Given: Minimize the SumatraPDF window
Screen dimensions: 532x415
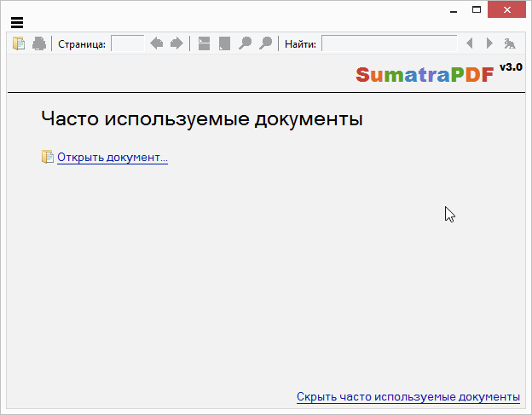Looking at the screenshot, I should tap(454, 10).
